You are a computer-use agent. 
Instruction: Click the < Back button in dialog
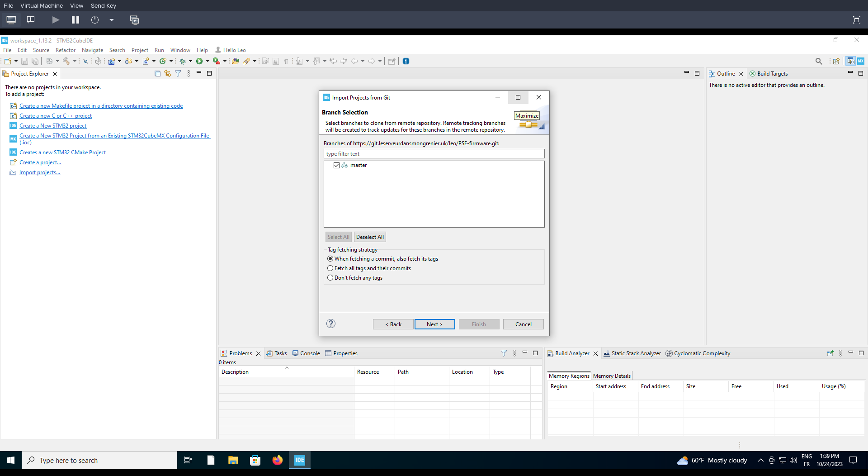[393, 324]
